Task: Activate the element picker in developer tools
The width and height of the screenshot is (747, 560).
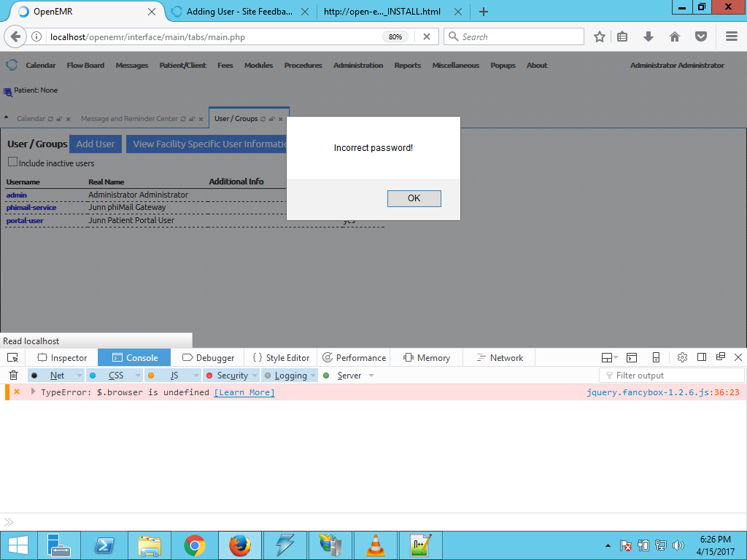Action: [x=13, y=357]
